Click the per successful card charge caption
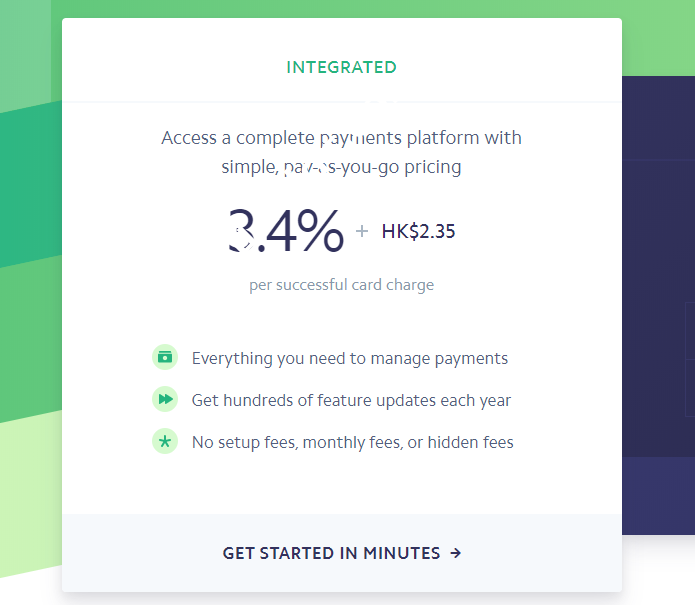This screenshot has width=695, height=605. click(x=341, y=285)
